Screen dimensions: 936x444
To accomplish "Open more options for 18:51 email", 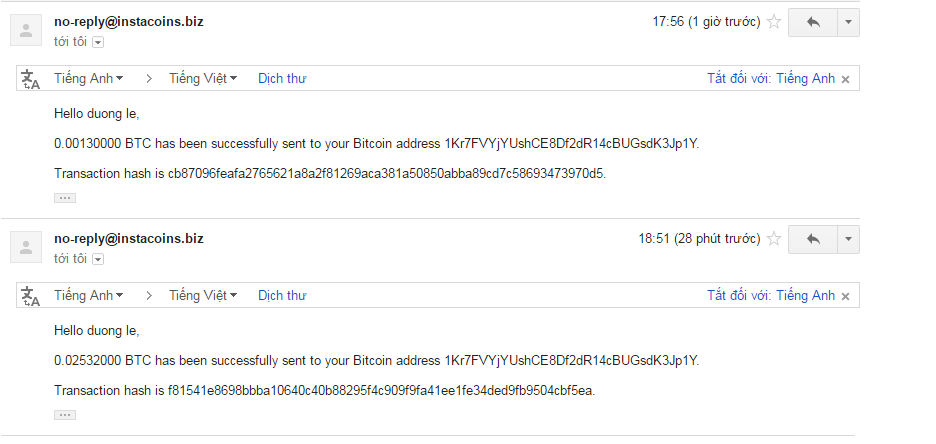I will click(848, 240).
